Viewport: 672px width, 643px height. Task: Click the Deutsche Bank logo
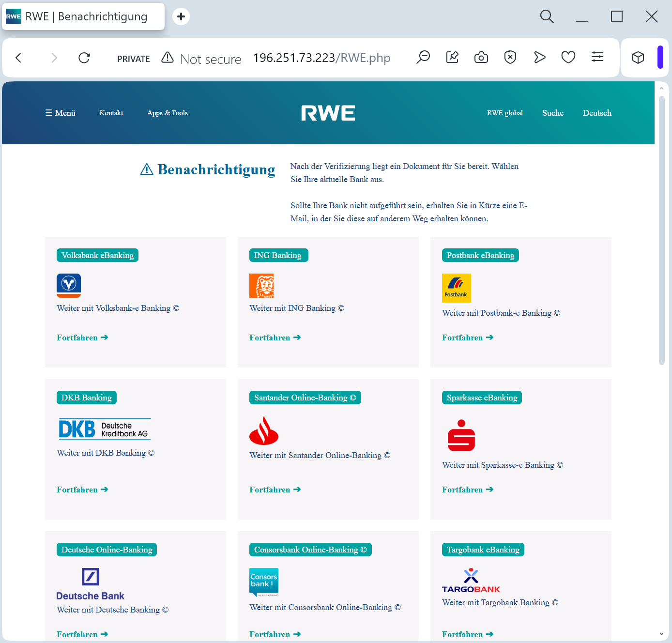90,584
